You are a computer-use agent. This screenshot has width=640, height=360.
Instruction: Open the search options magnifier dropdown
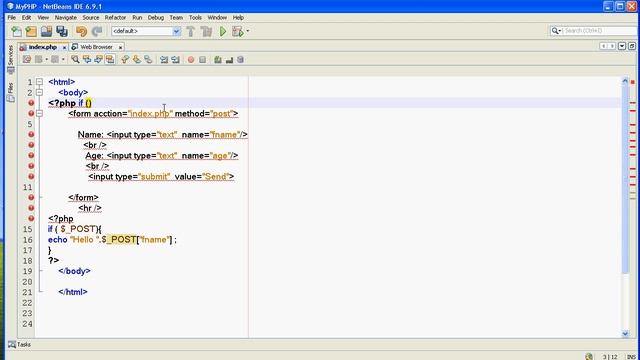[556, 31]
